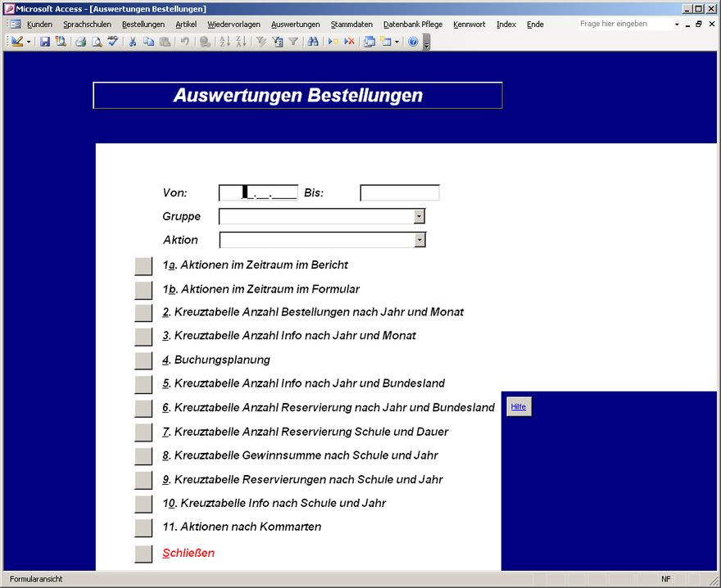Open the Datenbank Pflege menu
The width and height of the screenshot is (721, 588).
[x=413, y=25]
